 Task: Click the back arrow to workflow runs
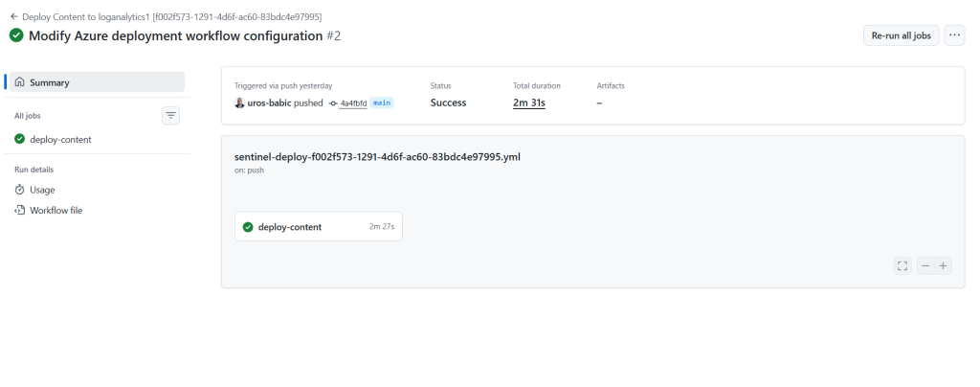[14, 17]
